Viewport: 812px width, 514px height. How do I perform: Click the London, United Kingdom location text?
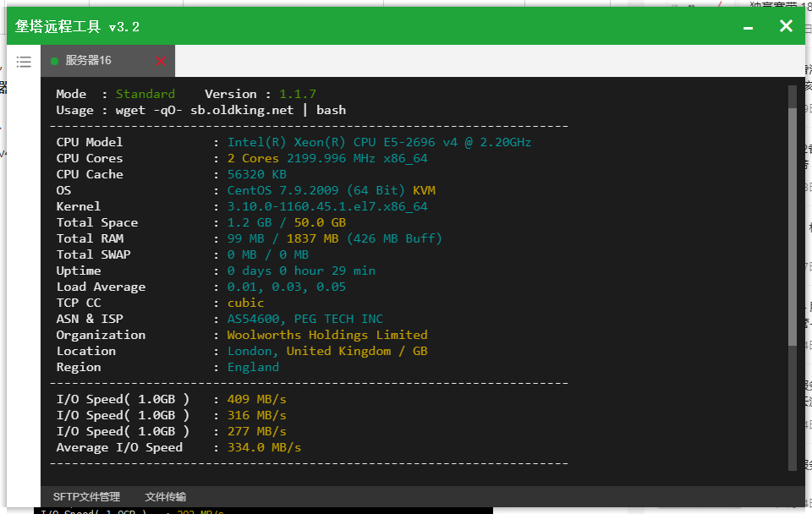[x=327, y=351]
